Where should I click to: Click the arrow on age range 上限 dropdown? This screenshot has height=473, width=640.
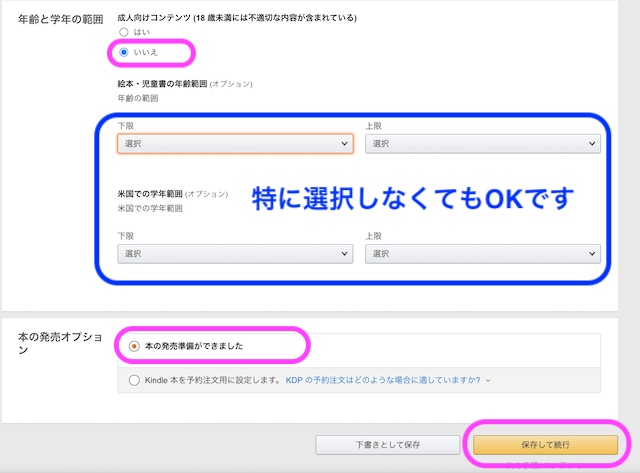pyautogui.click(x=592, y=144)
